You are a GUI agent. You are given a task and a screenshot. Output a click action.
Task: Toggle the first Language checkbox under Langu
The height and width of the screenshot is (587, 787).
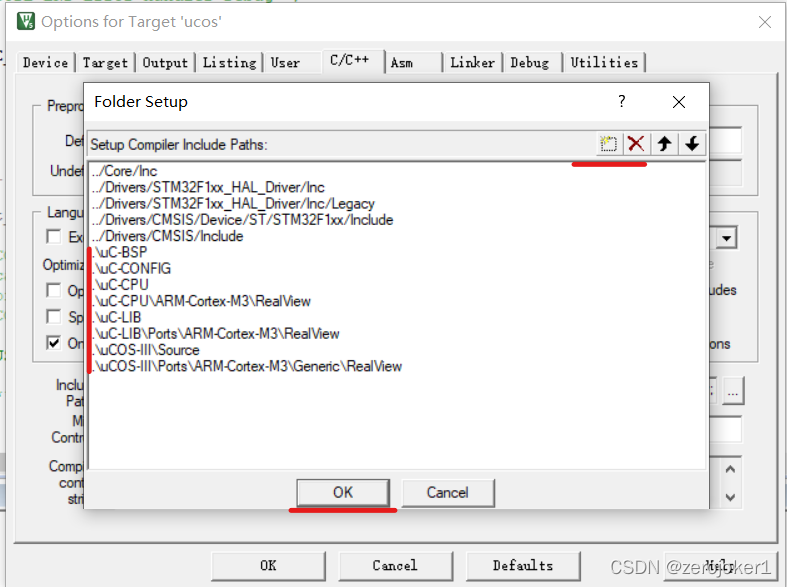click(54, 236)
